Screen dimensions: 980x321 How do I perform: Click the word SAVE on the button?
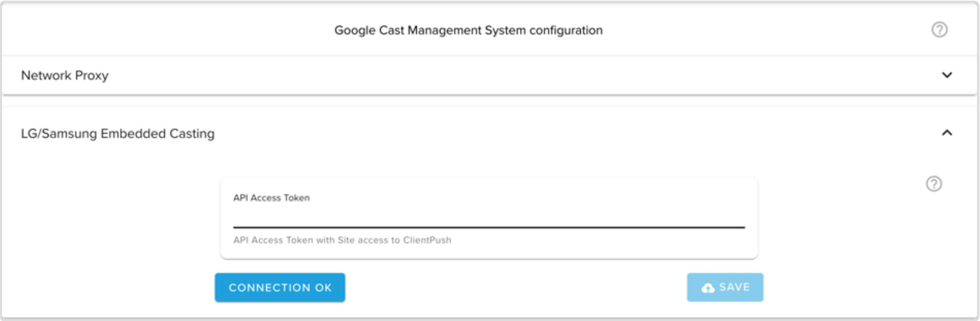coord(734,287)
